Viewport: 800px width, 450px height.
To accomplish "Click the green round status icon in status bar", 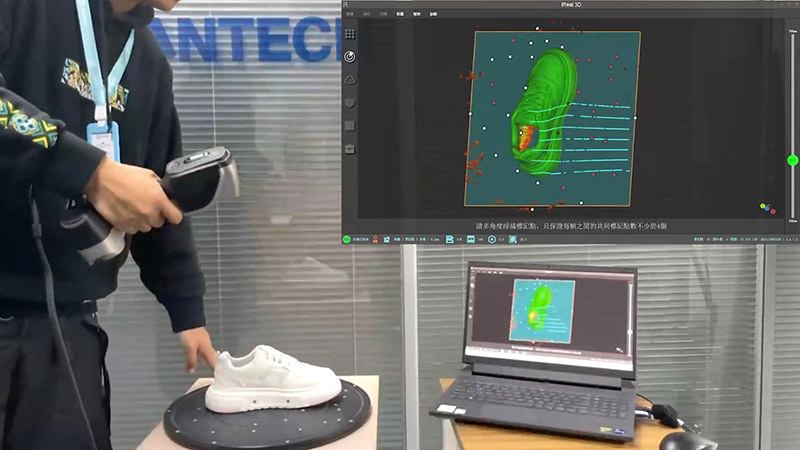I will [x=346, y=239].
